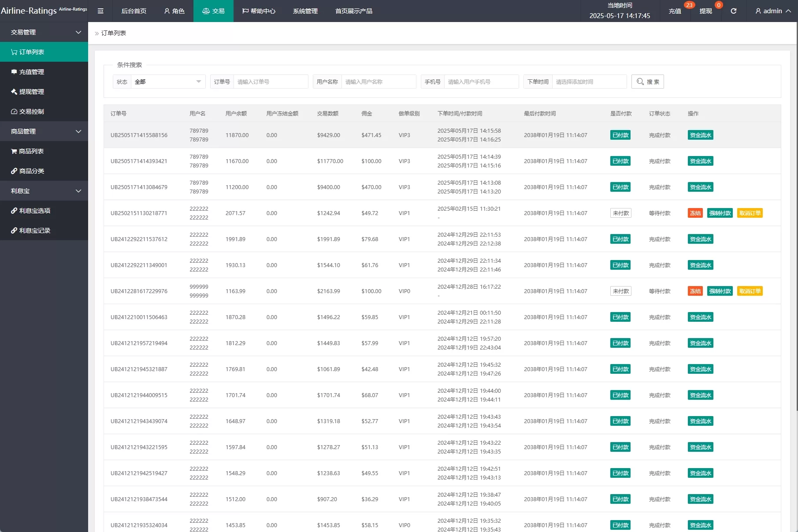Screen dimensions: 798x532
Task: Click the refresh icon in top bar
Action: [x=733, y=11]
